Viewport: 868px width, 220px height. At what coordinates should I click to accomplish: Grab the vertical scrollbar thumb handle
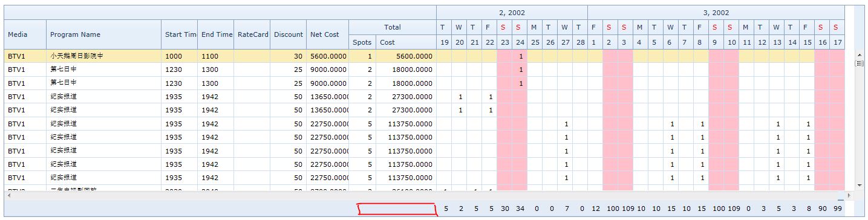click(x=858, y=63)
